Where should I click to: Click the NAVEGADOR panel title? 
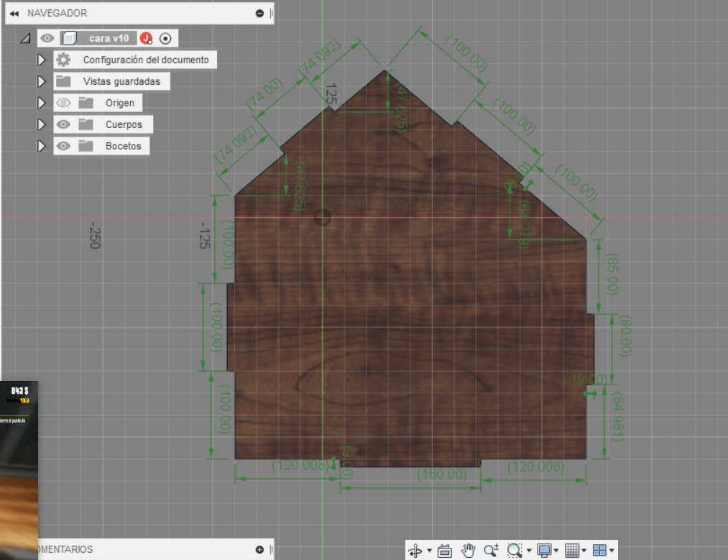pyautogui.click(x=57, y=13)
